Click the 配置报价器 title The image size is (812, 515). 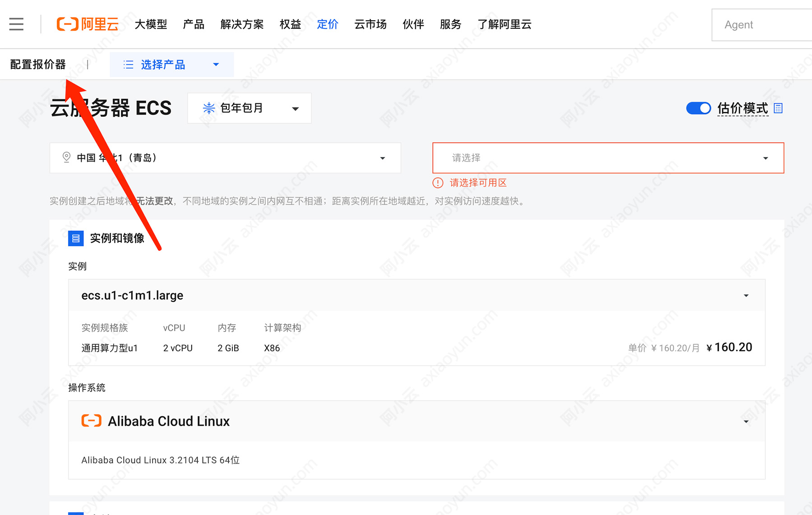pos(38,64)
